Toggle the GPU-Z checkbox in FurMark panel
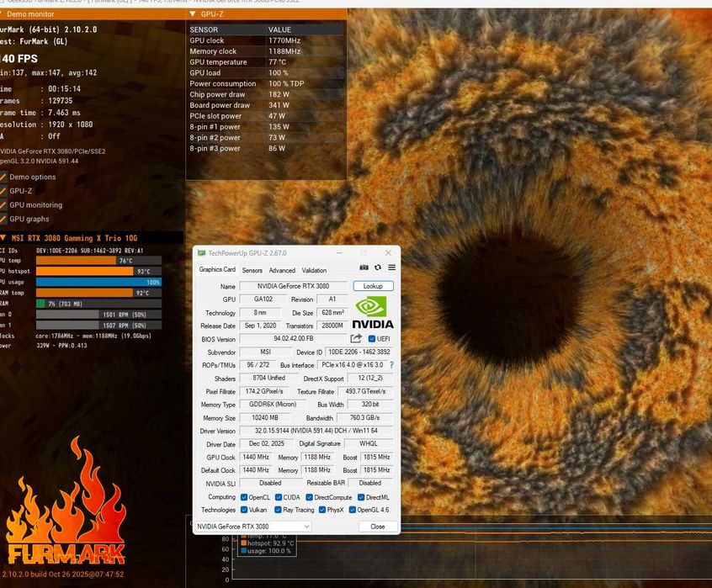 click(3, 191)
